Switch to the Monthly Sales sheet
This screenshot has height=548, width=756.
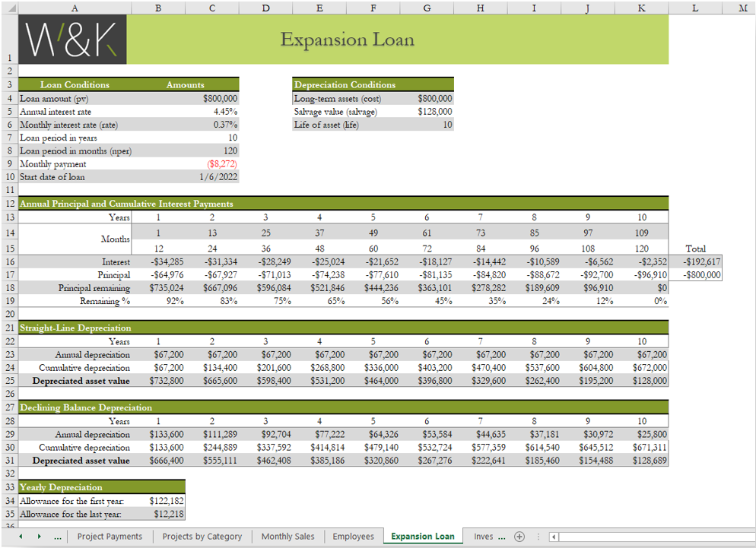coord(287,536)
